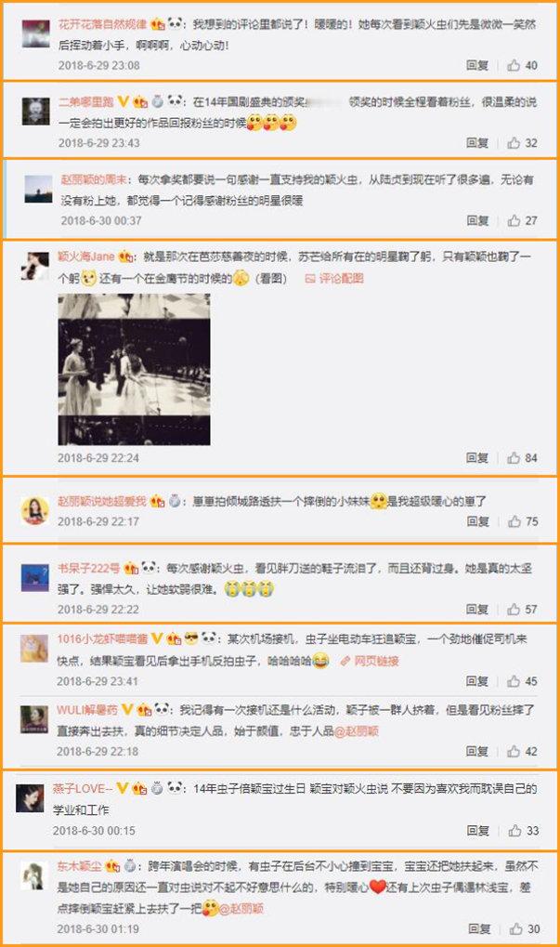The image size is (560, 947).
Task: Reply to the comment posted 2018-6-29 23:08
Action: [477, 65]
